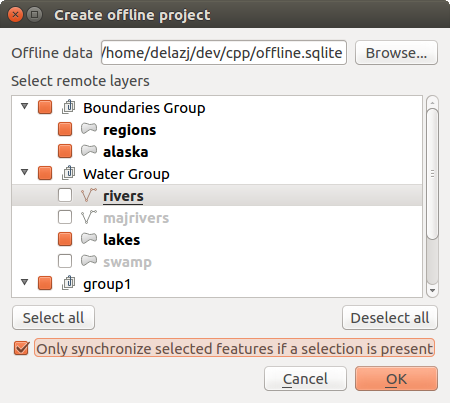This screenshot has width=450, height=403.
Task: Click the polygon icon beside regions
Action: pyautogui.click(x=89, y=129)
